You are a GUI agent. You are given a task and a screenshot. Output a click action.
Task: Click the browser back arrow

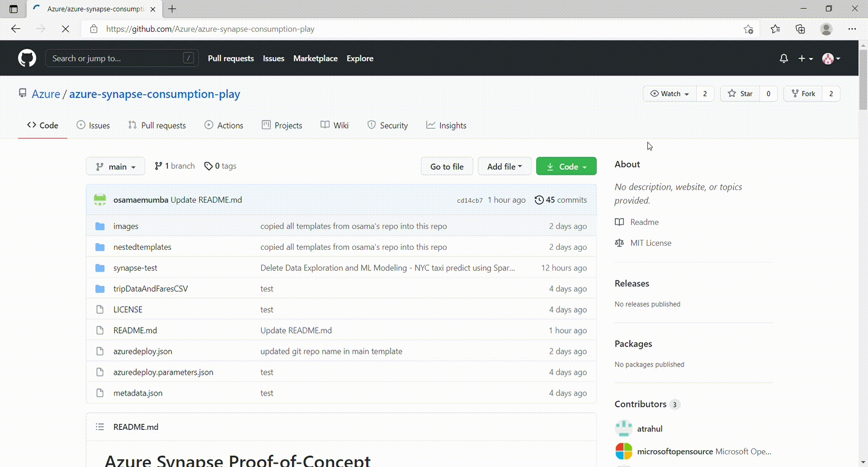coord(16,29)
